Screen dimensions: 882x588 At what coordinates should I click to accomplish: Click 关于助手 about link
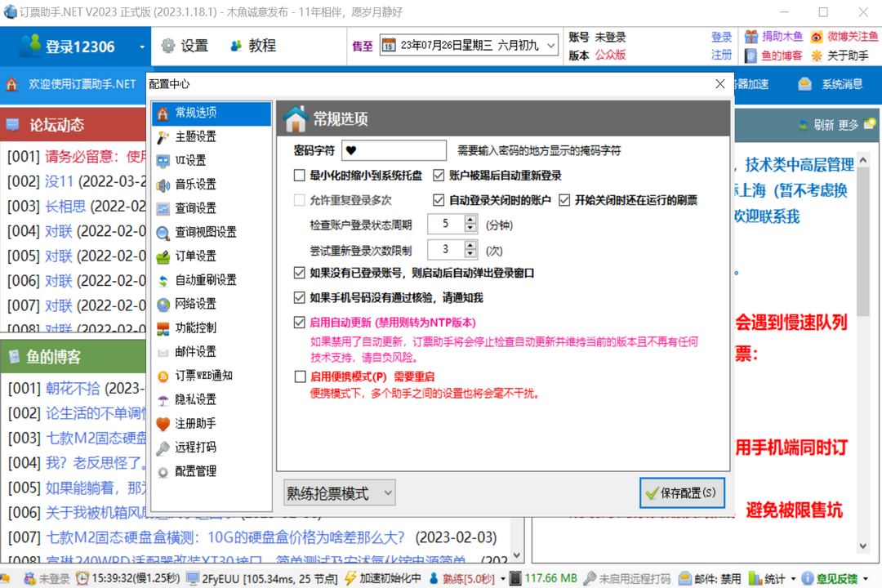840,56
